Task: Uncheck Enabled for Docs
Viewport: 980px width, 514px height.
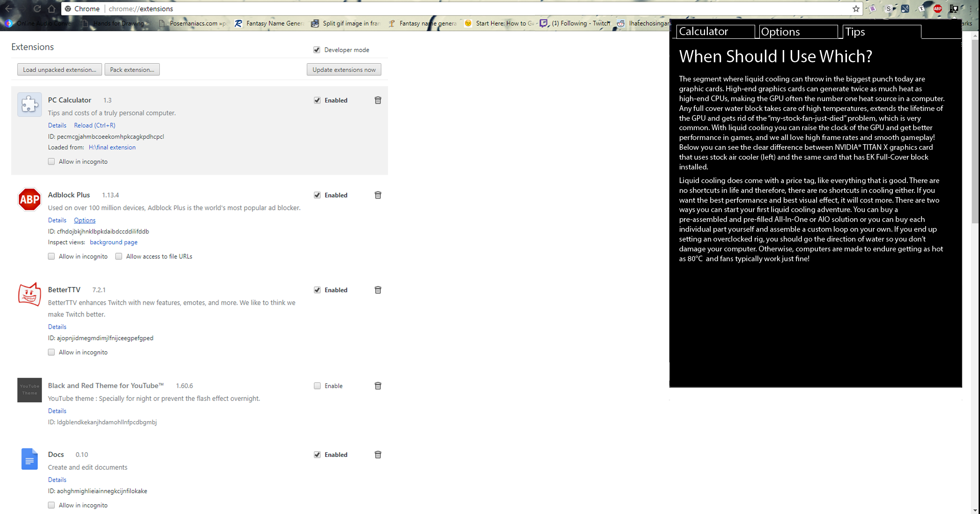Action: click(x=317, y=455)
